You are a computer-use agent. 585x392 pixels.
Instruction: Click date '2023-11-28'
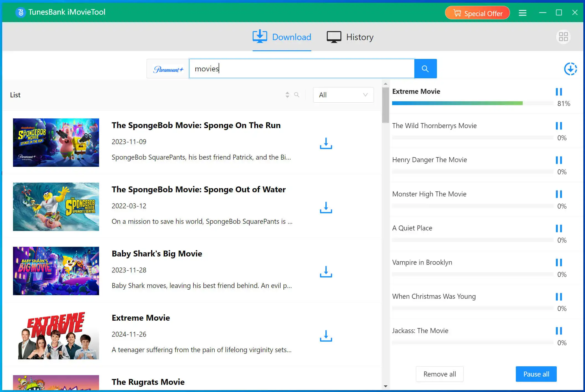pos(129,270)
